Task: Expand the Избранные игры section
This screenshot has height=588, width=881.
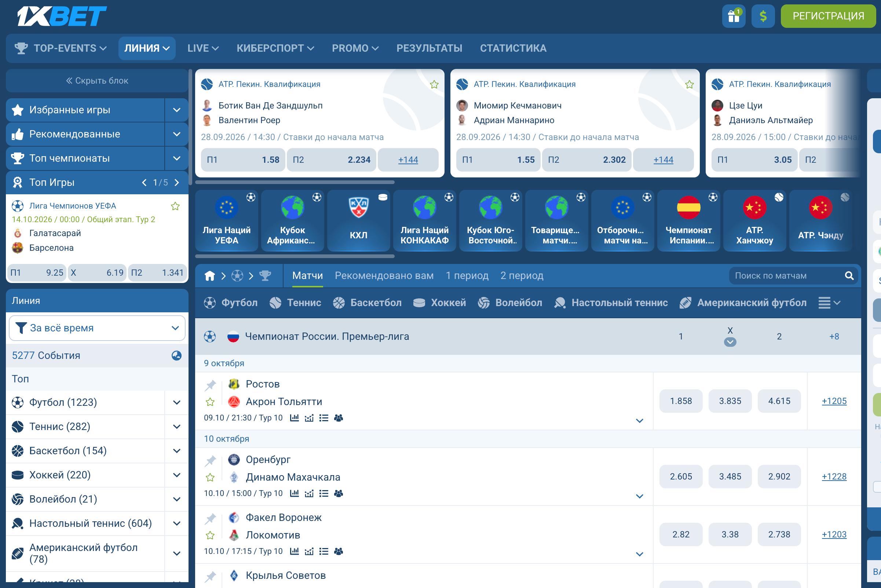Action: [177, 110]
